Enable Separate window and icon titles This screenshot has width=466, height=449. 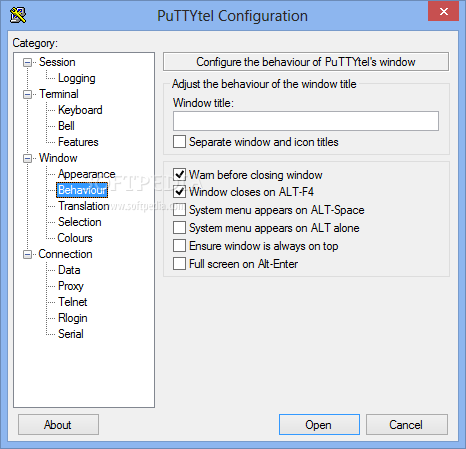click(x=179, y=142)
